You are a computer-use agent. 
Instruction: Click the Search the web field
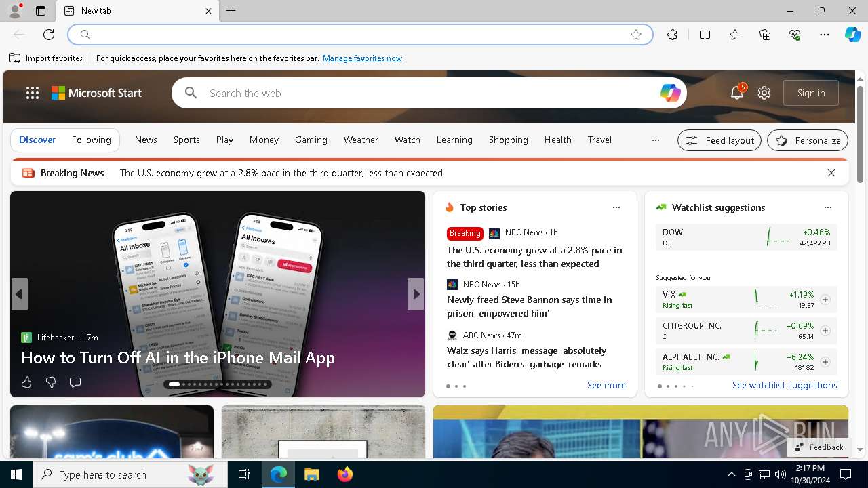click(429, 93)
